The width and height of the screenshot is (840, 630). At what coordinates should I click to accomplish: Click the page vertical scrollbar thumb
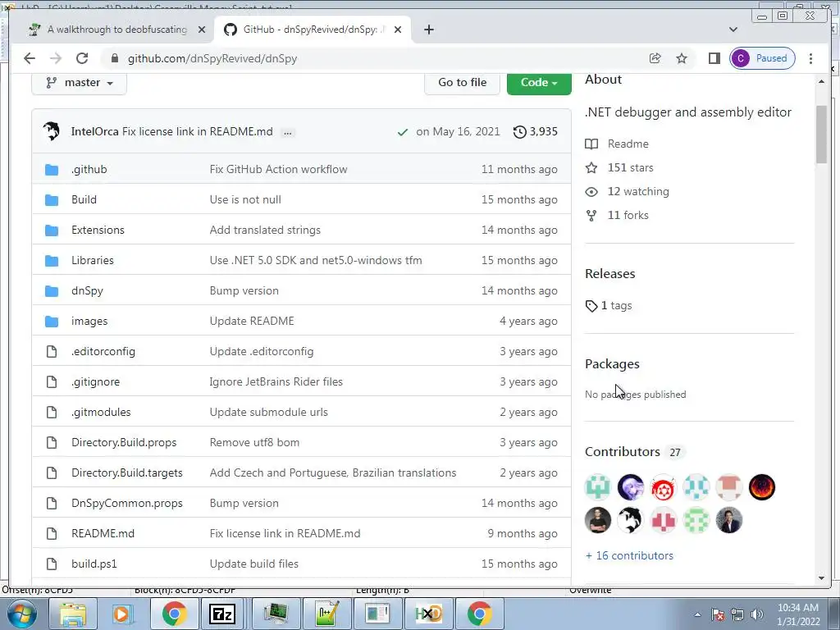point(822,135)
